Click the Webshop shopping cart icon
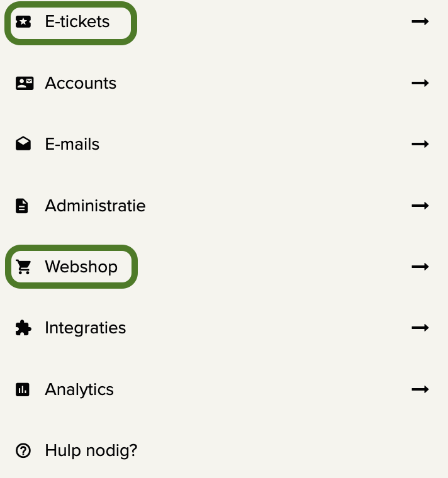Viewport: 448px width, 478px height. point(23,267)
